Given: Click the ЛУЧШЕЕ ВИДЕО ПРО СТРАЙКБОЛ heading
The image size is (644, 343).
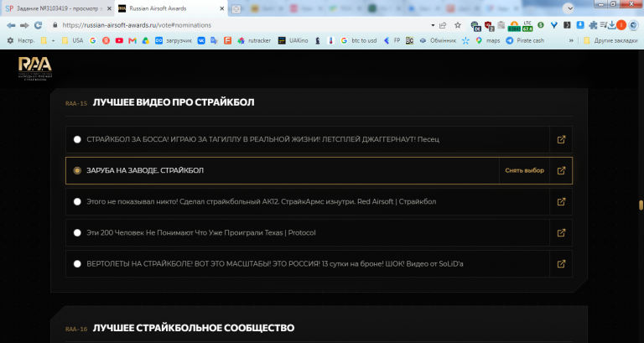Looking at the screenshot, I should coord(174,102).
